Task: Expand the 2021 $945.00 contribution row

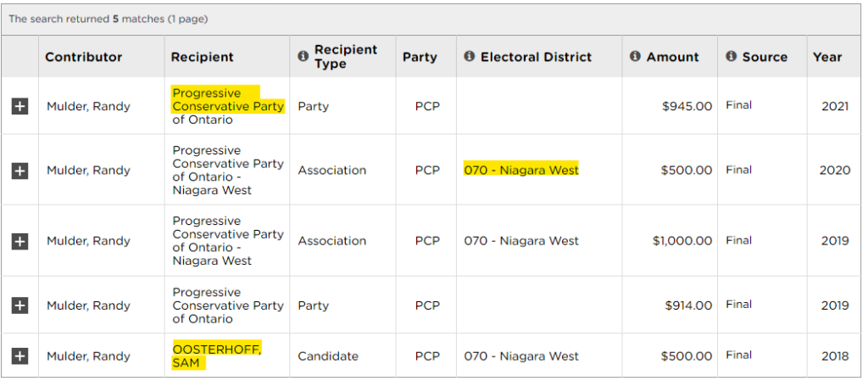Action: coord(19,106)
